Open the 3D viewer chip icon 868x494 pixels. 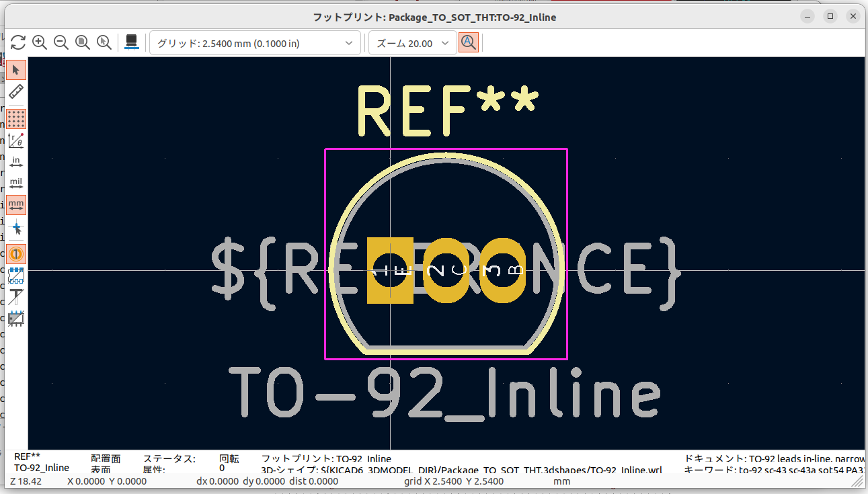pos(132,43)
